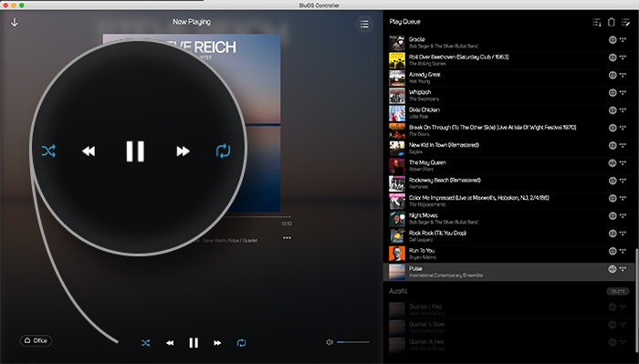Click Rolling Stones yellow album thumbnail
Viewport: 639px width, 364px height.
397,60
